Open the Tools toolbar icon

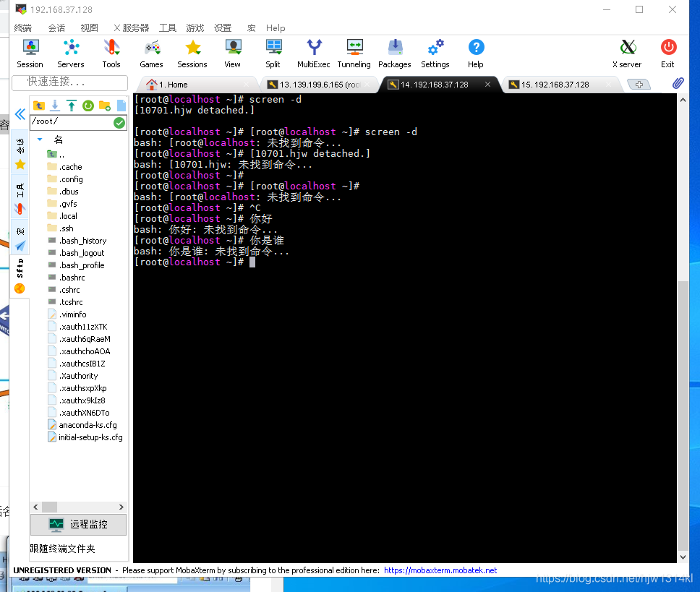[111, 54]
